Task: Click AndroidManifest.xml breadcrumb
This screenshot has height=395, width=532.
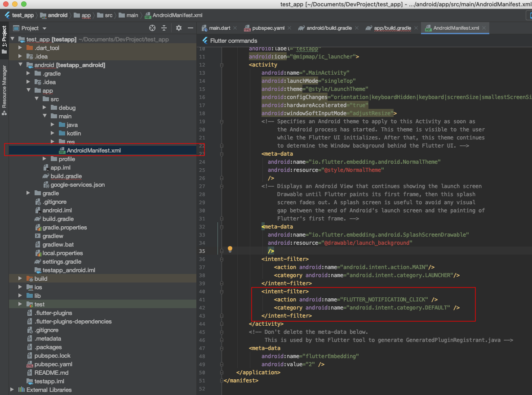Action: [174, 15]
